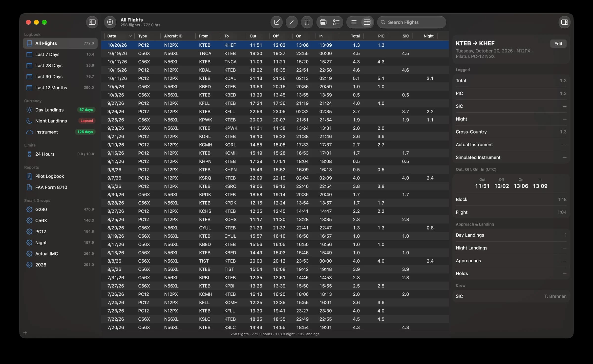Open the checklist options icon
The width and height of the screenshot is (593, 364).
(x=336, y=22)
